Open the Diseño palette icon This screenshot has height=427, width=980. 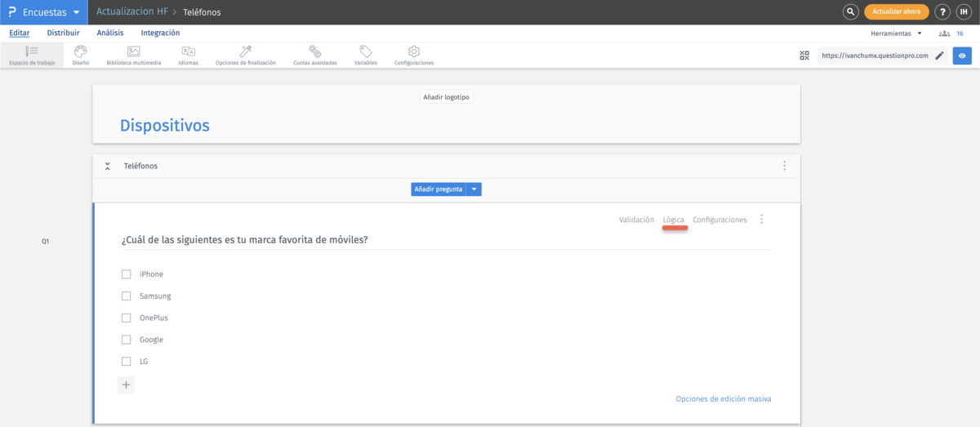coord(80,51)
